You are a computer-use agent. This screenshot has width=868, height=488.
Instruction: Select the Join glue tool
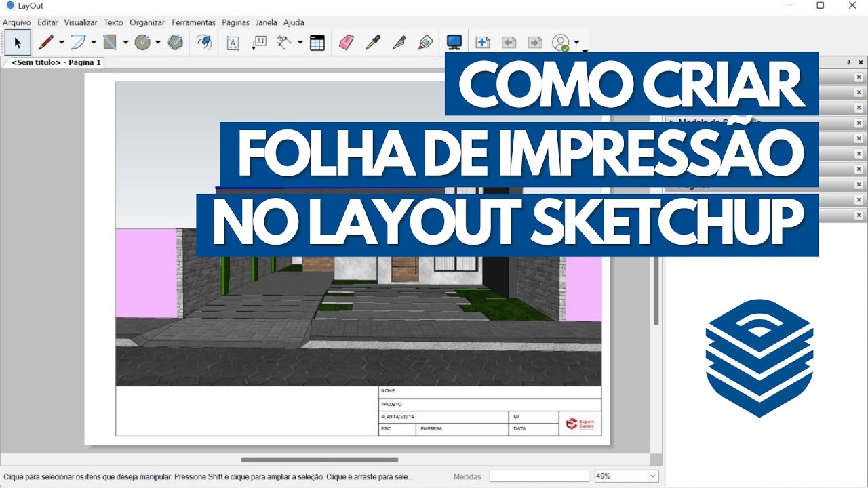pyautogui.click(x=425, y=43)
